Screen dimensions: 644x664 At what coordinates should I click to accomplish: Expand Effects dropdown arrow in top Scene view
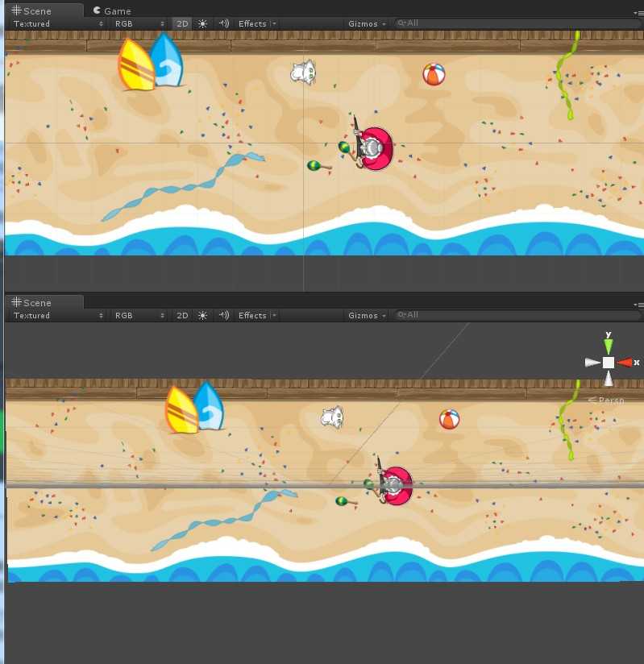click(x=274, y=23)
